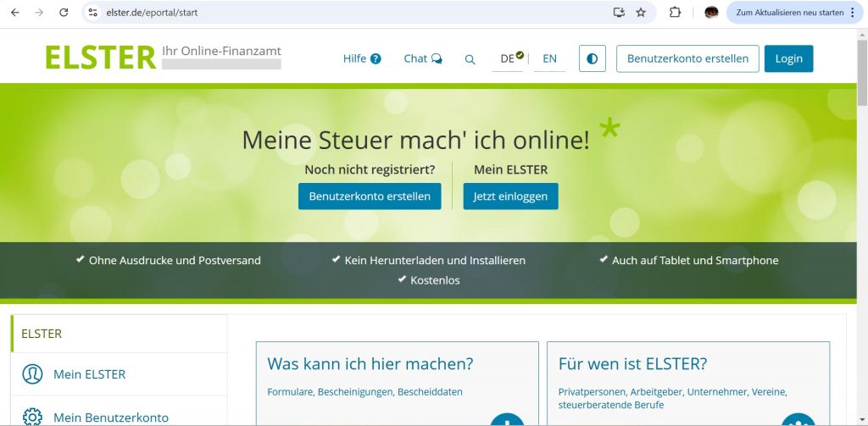Click the magnifying glass search icon
This screenshot has width=868, height=426.
(x=470, y=59)
